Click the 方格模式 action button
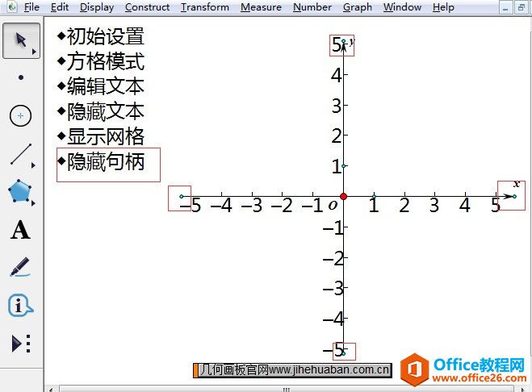 (x=101, y=61)
